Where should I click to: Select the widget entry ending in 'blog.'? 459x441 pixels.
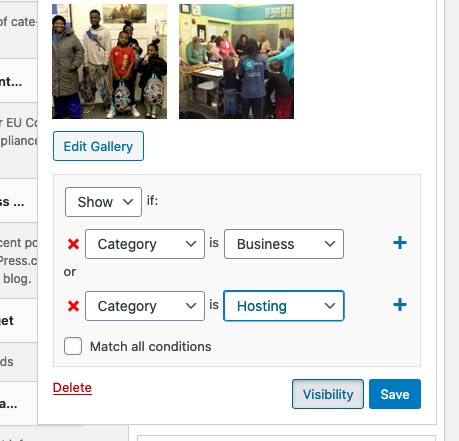coord(19,261)
